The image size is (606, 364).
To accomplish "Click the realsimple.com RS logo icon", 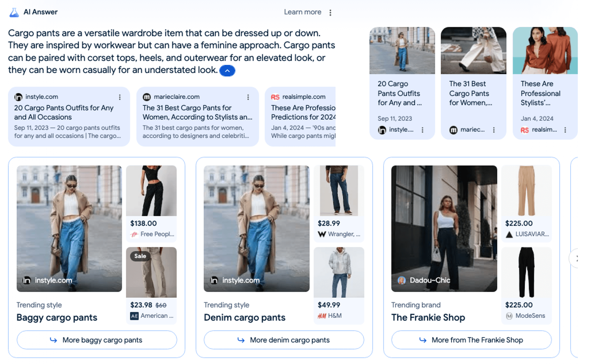I will point(275,97).
